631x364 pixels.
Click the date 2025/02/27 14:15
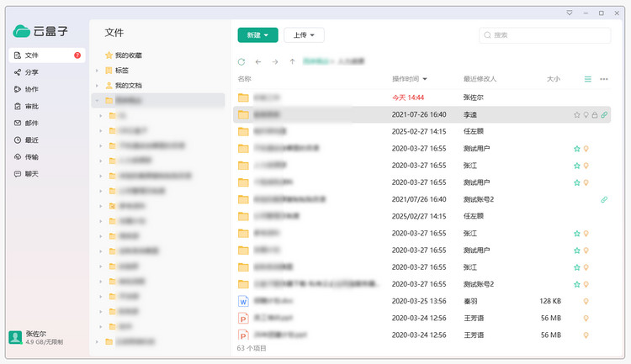pos(419,216)
